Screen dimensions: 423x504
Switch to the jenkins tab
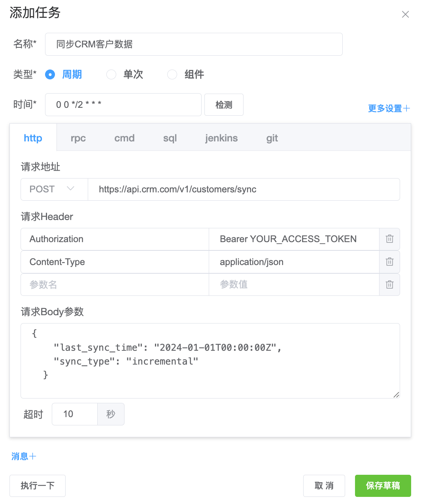221,138
